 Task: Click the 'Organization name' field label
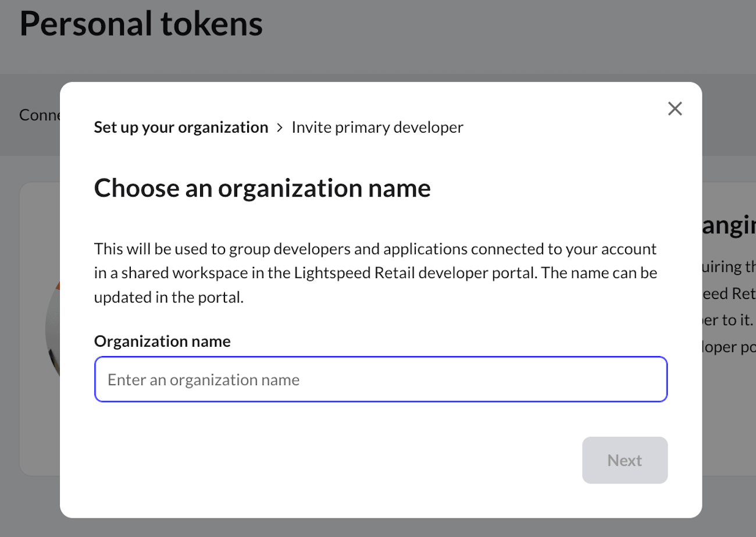point(162,341)
